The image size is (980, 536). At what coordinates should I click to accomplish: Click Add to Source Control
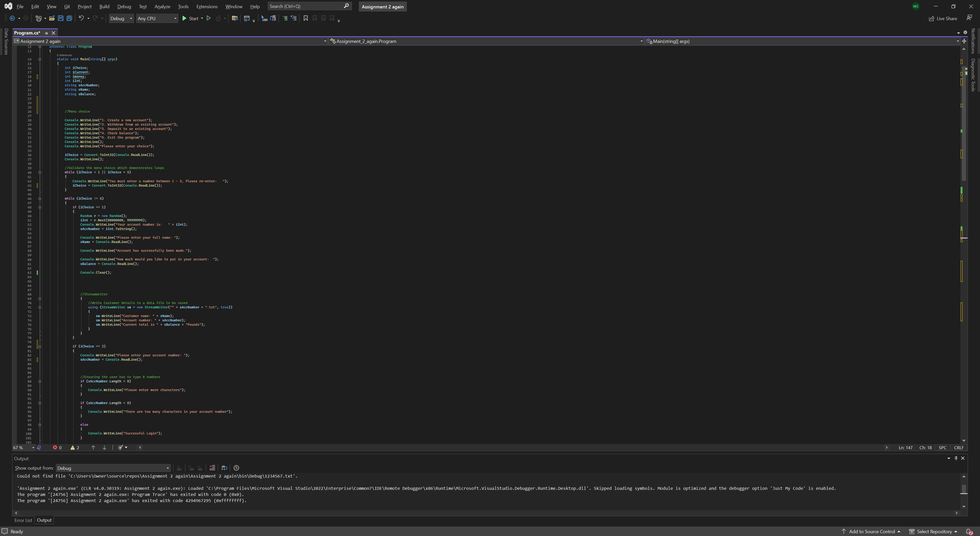point(871,531)
